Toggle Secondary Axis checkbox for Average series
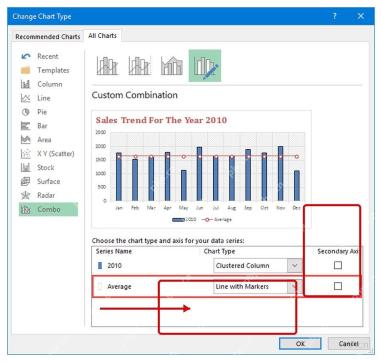The width and height of the screenshot is (382, 362). click(338, 286)
